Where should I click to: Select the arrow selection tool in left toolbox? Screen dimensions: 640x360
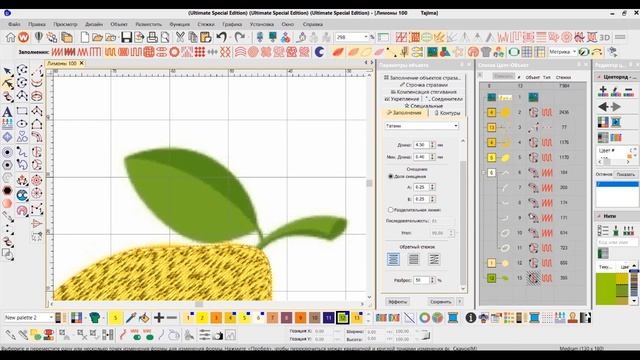point(7,71)
